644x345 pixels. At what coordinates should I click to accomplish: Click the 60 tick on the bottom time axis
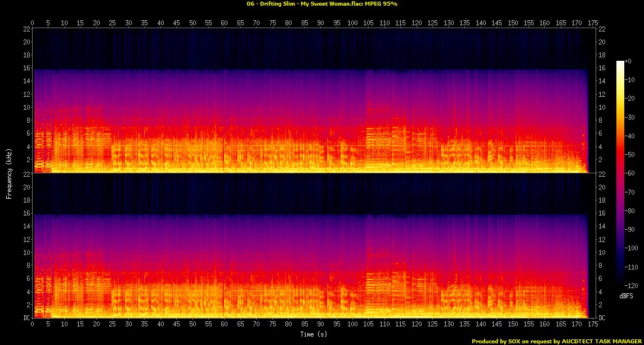pos(225,325)
